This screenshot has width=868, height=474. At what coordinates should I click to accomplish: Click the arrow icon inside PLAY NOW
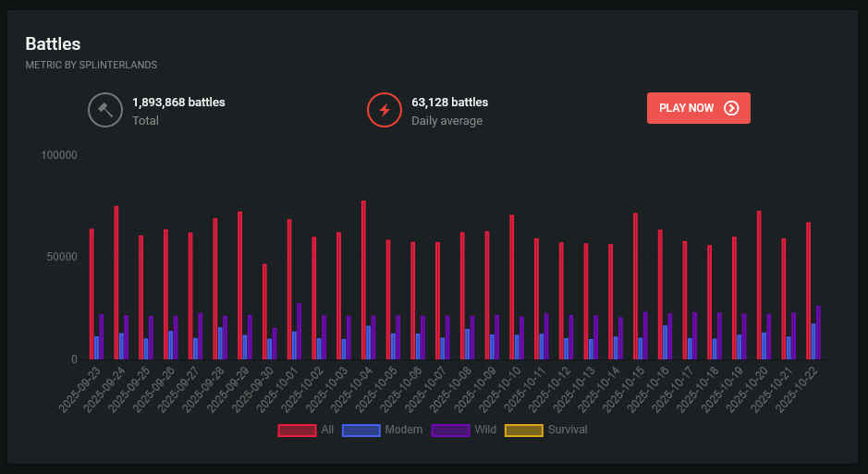click(731, 108)
